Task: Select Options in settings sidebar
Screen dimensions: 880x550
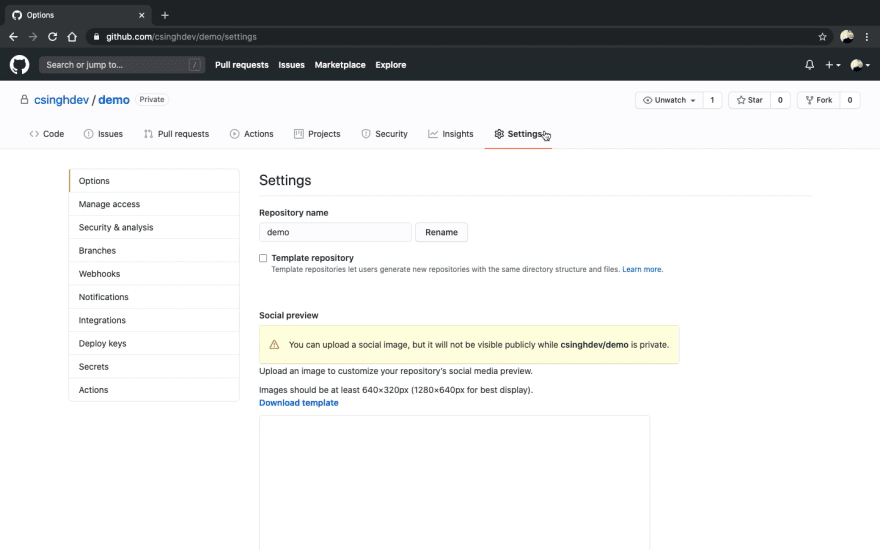Action: pos(154,181)
